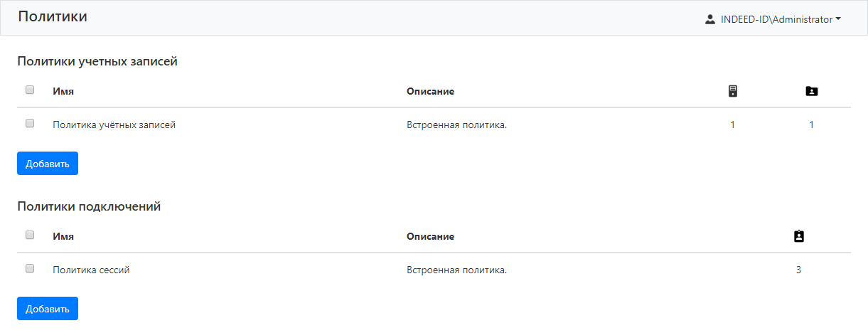Select all connection policies header checkbox
868x333 pixels.
pos(30,235)
